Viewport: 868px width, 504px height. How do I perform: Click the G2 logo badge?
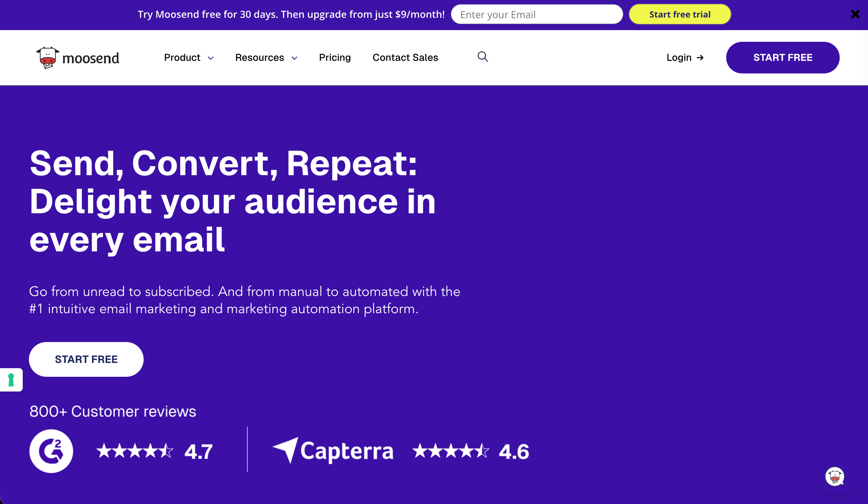pyautogui.click(x=51, y=451)
